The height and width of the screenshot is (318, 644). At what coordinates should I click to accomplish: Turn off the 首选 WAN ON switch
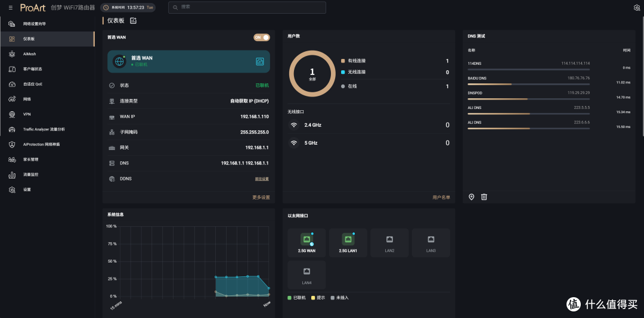click(x=262, y=38)
